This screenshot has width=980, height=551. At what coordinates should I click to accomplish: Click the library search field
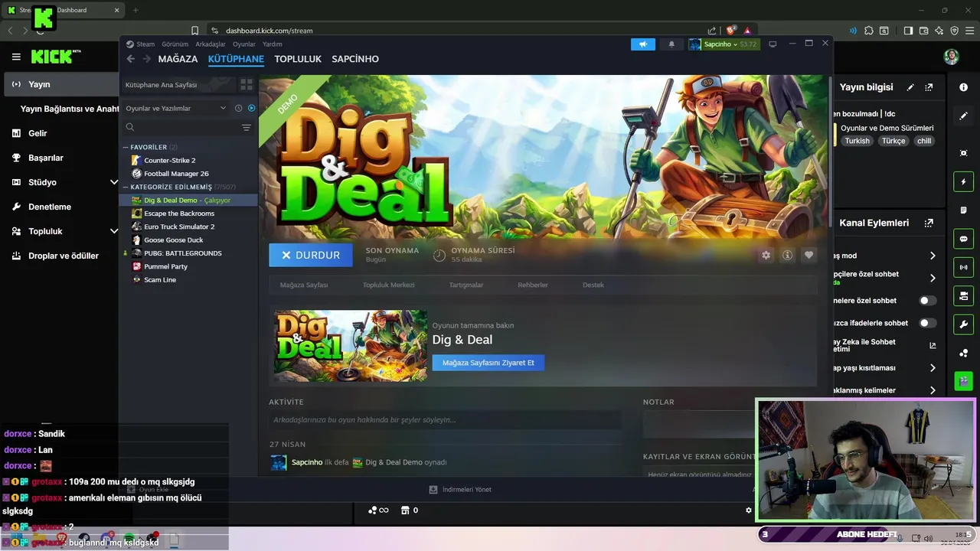tap(182, 127)
